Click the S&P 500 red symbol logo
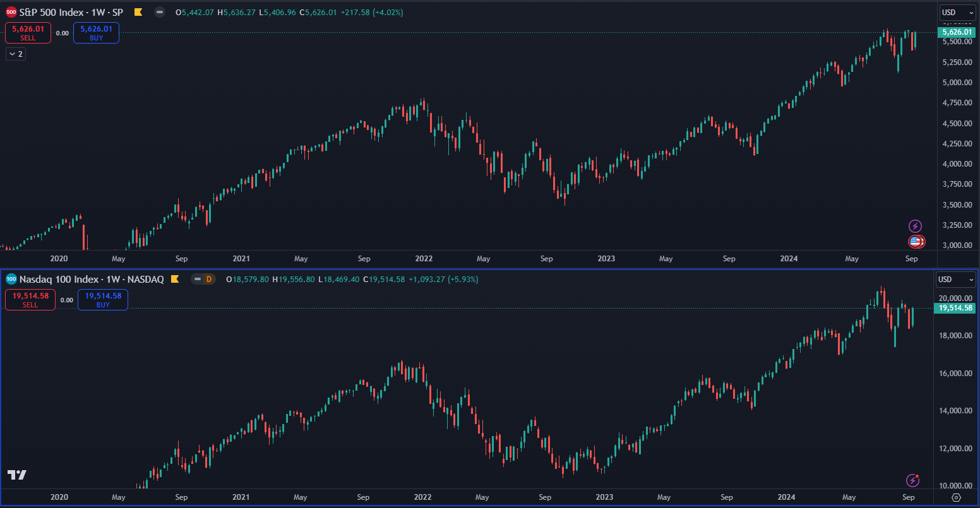The image size is (980, 508). point(11,12)
